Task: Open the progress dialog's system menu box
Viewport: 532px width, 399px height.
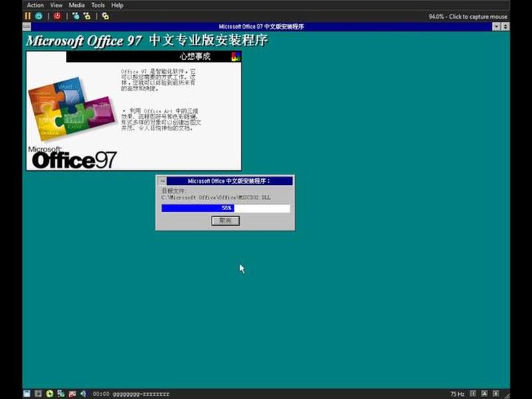Action: pyautogui.click(x=162, y=181)
